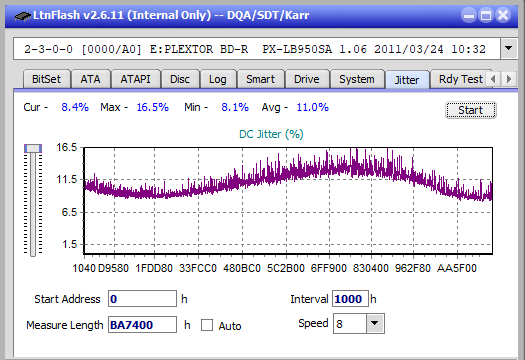525x360 pixels.
Task: Click the Avg jitter value 11.0%
Action: pyautogui.click(x=313, y=107)
